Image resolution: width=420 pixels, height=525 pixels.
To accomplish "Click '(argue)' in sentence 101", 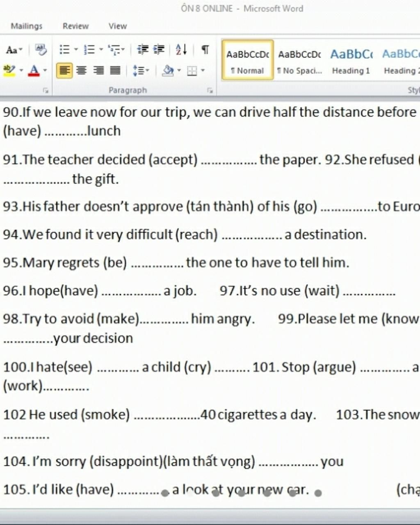I will [335, 367].
